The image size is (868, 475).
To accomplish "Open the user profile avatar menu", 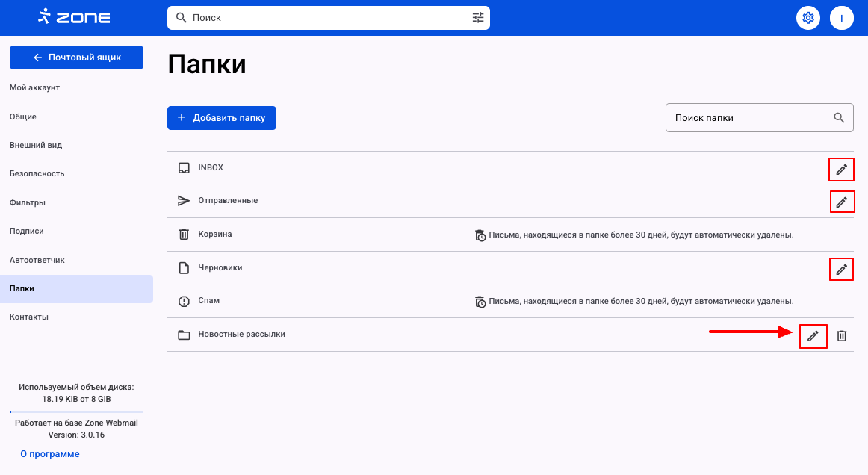I will pyautogui.click(x=841, y=18).
